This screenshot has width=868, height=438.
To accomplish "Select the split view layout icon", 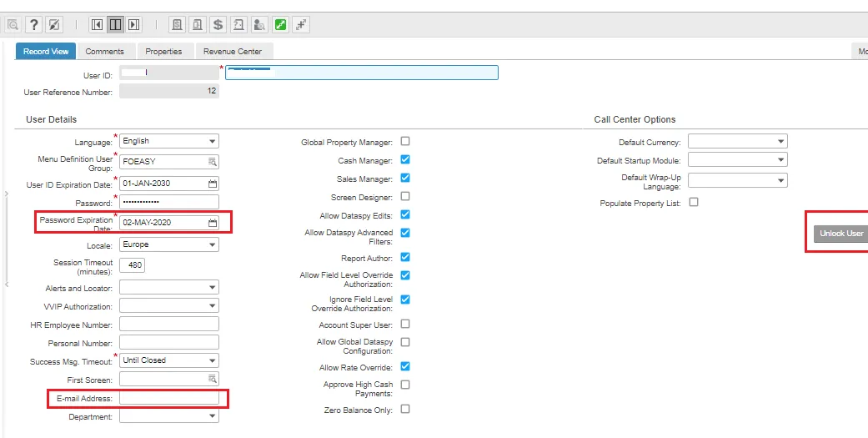I will 115,24.
